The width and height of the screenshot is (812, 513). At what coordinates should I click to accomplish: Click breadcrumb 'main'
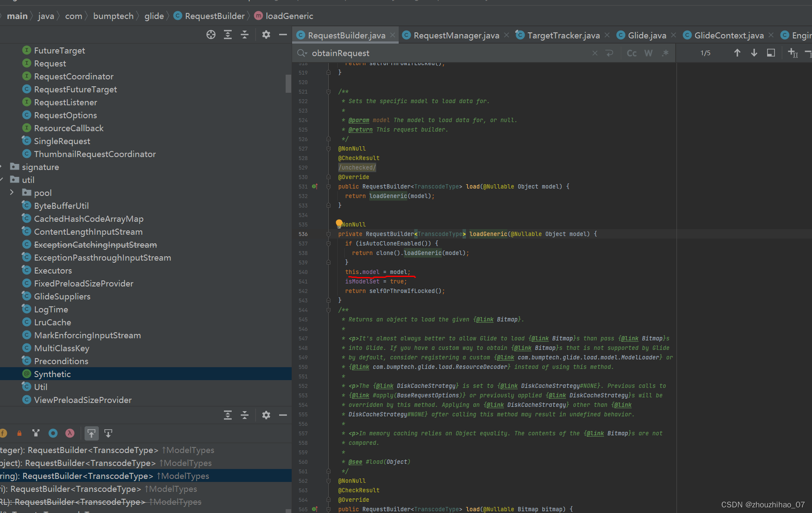[x=17, y=16]
